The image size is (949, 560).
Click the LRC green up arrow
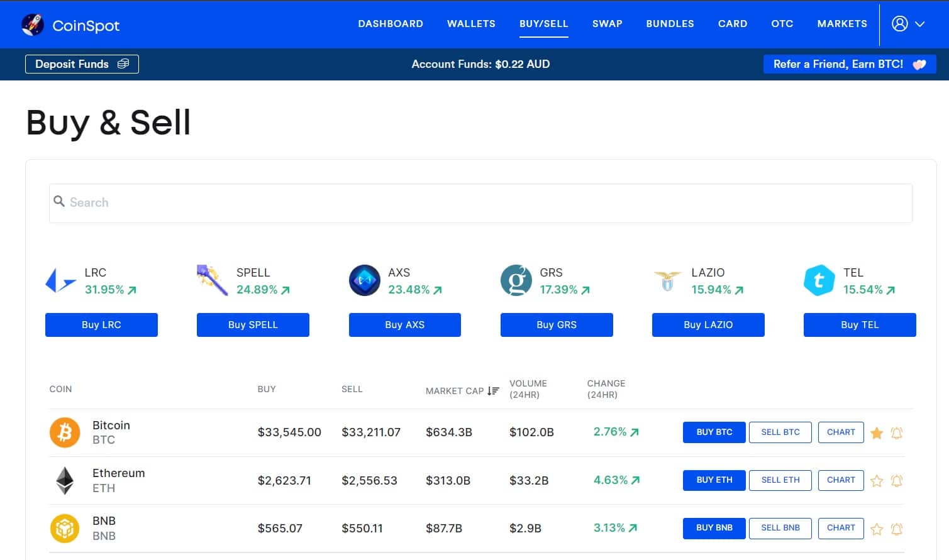132,290
